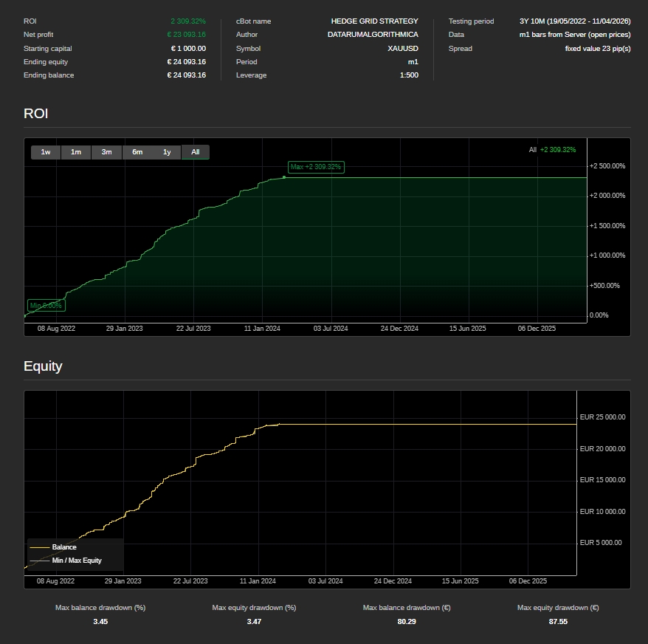Screen dimensions: 648x644
Task: Select the "1y" time range button
Action: [166, 152]
